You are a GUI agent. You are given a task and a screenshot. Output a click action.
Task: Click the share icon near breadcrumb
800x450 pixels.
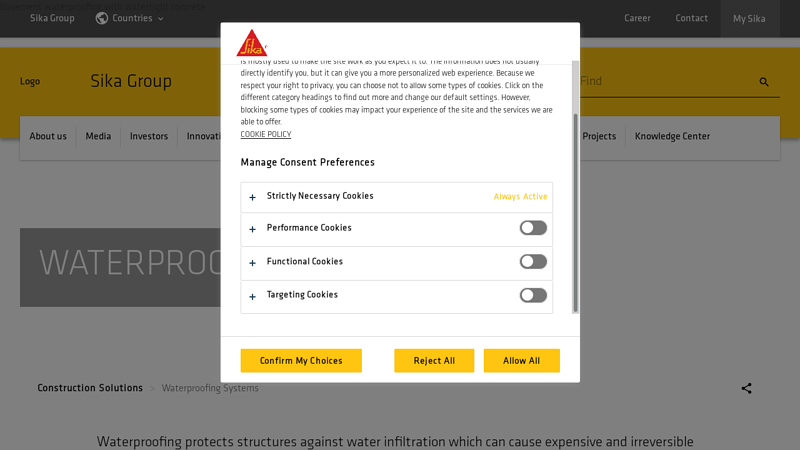point(746,388)
